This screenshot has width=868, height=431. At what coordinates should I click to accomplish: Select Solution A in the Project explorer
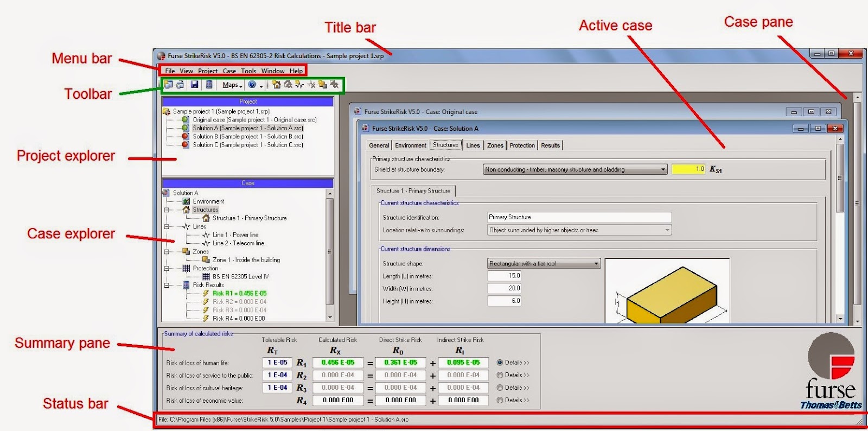tap(248, 128)
